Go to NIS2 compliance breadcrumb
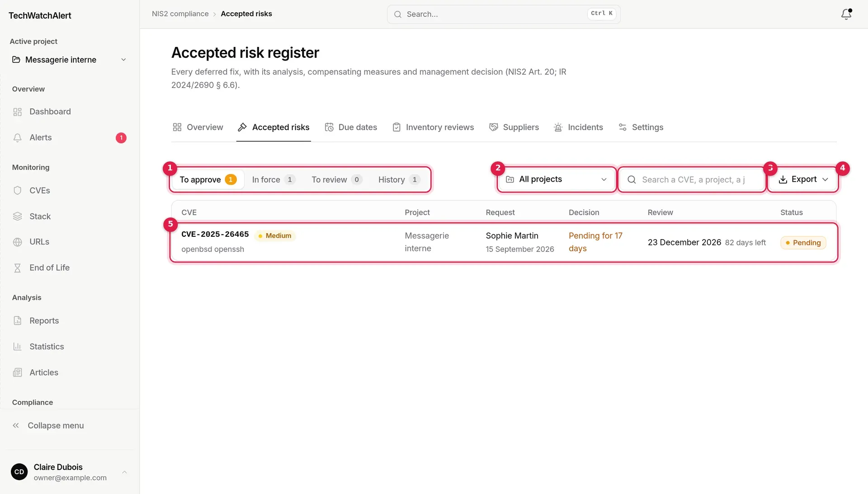Viewport: 868px width, 494px height. 180,14
